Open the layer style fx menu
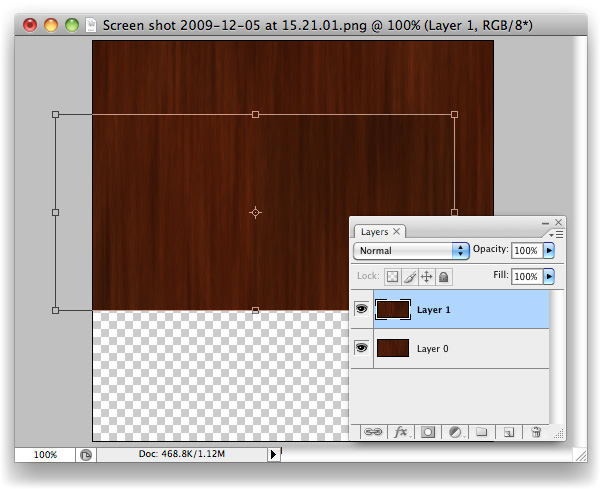 (x=401, y=432)
